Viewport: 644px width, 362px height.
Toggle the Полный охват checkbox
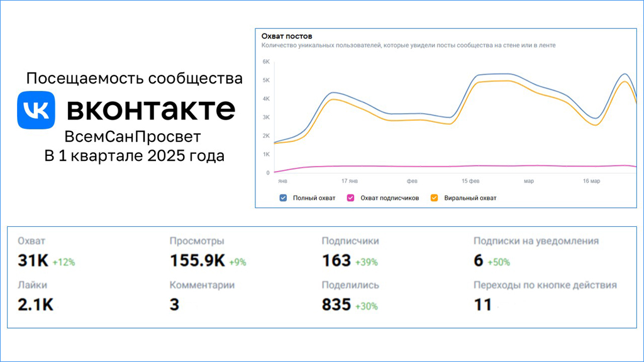pos(284,198)
